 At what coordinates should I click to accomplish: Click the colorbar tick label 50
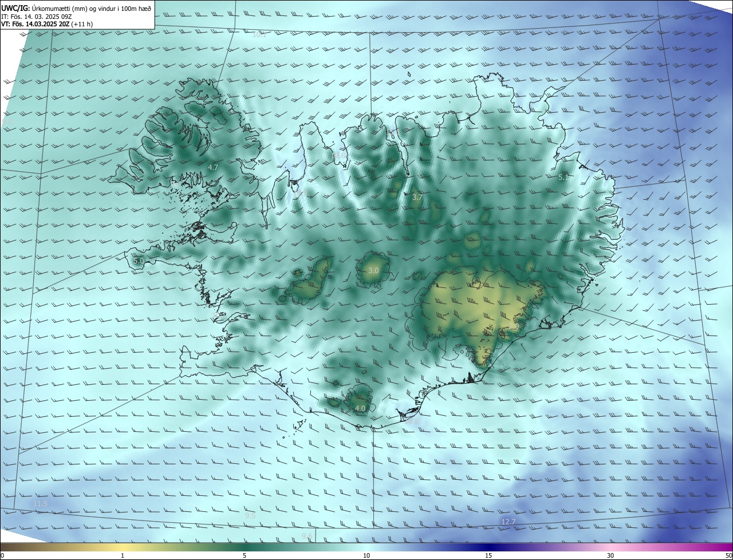728,555
